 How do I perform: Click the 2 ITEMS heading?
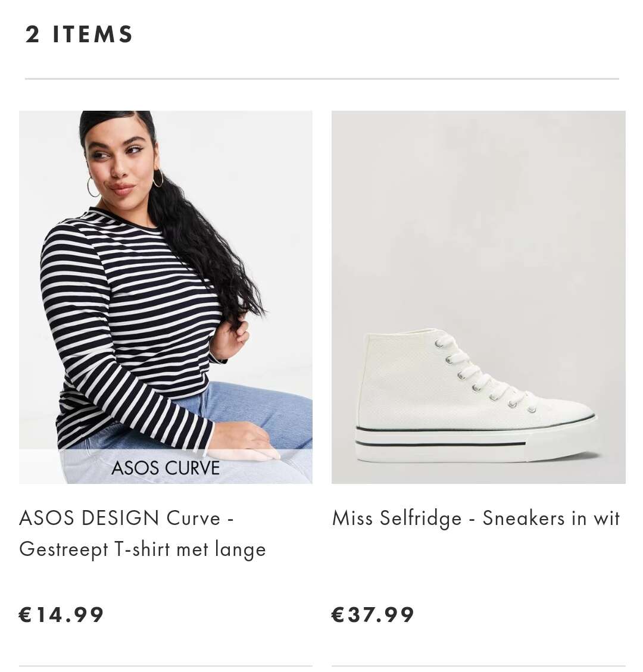click(79, 35)
